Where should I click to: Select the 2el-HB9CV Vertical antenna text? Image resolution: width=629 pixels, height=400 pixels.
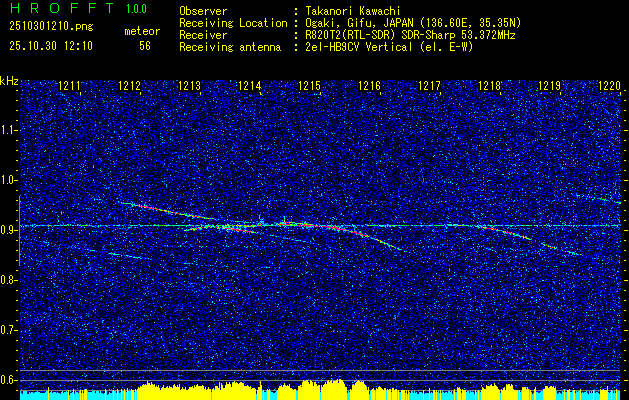coord(388,47)
